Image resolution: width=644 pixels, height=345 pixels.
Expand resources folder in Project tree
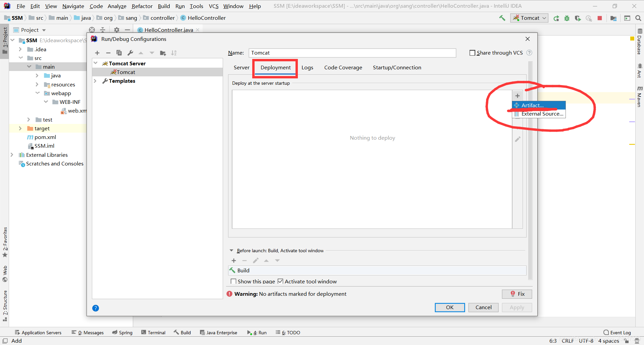tap(37, 84)
